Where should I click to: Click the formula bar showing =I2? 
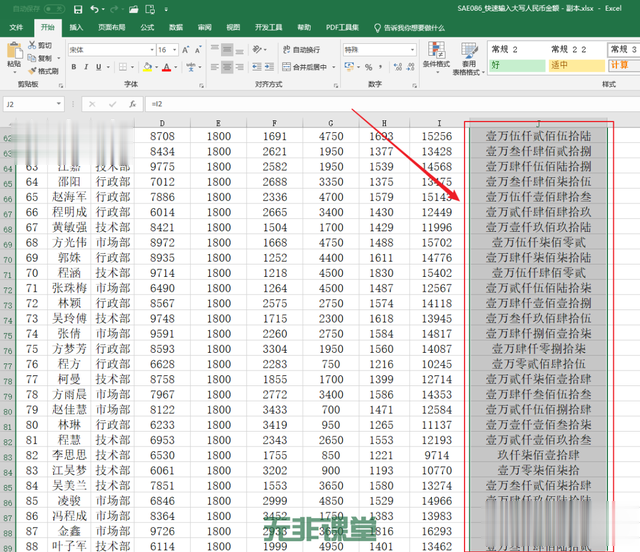click(x=392, y=104)
